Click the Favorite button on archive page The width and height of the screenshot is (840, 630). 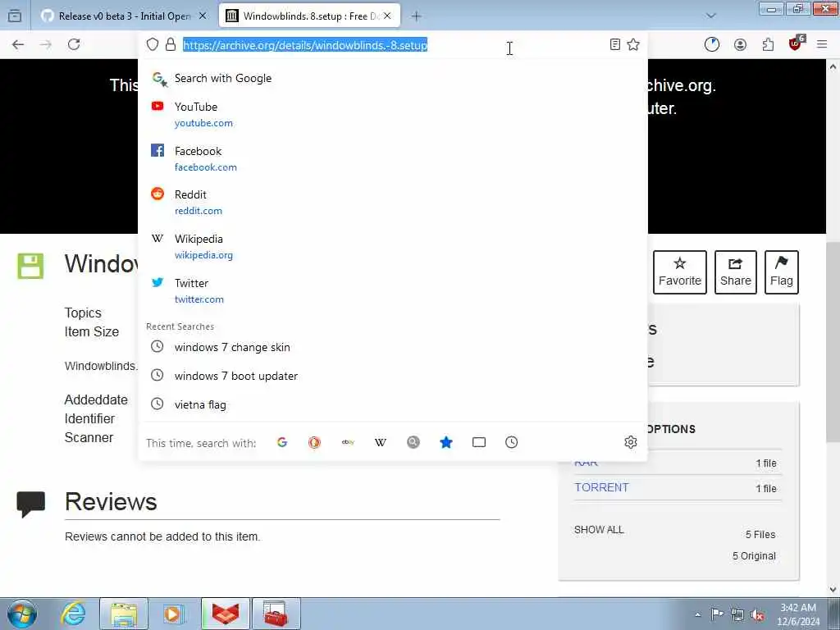pyautogui.click(x=680, y=272)
